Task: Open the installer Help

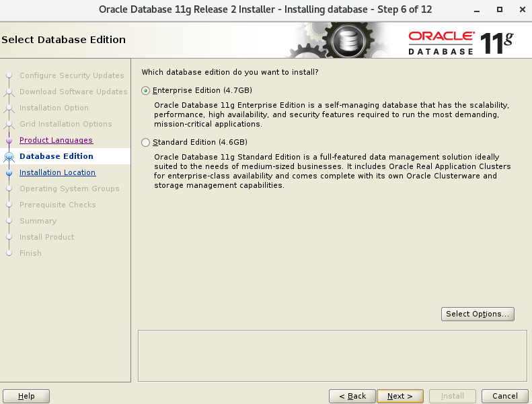Action: point(26,396)
